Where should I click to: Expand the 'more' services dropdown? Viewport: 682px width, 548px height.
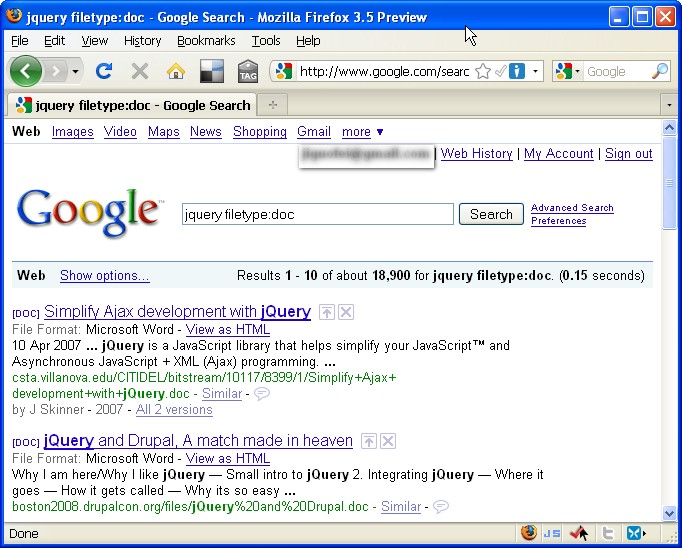tap(362, 131)
